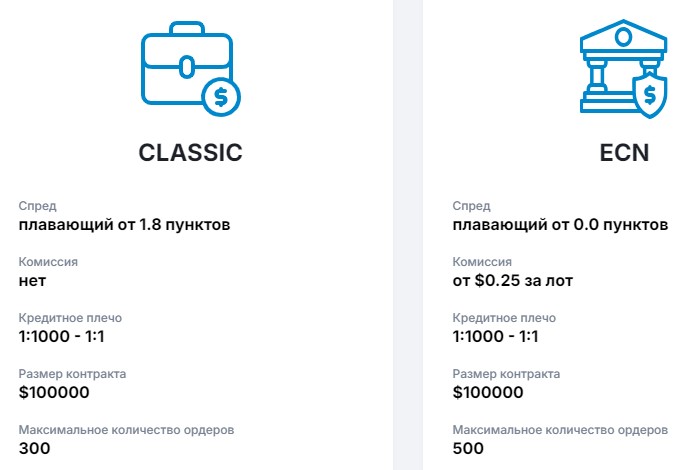Viewport: 699px width, 470px height.
Task: Click the ECN bank shield icon
Action: coord(625,71)
